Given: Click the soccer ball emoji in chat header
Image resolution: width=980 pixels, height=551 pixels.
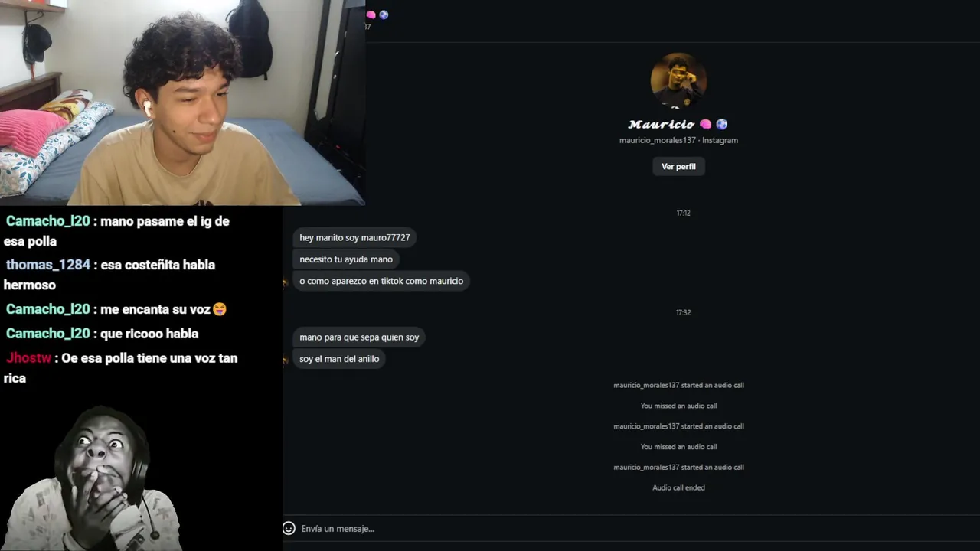Looking at the screenshot, I should [384, 15].
